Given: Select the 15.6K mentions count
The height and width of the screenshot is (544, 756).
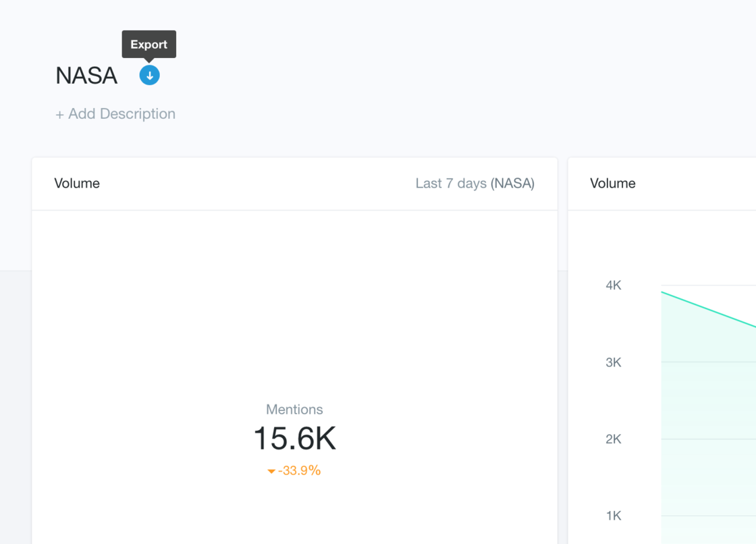Looking at the screenshot, I should (x=294, y=439).
